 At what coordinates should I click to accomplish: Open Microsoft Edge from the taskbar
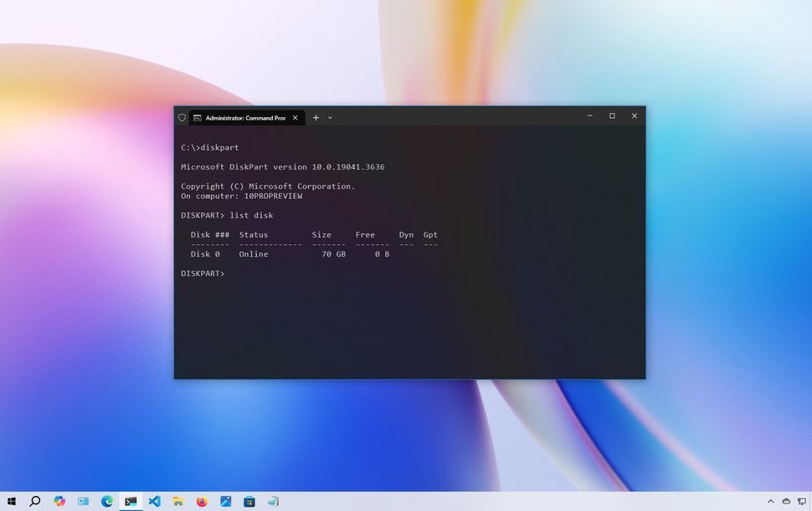(106, 500)
